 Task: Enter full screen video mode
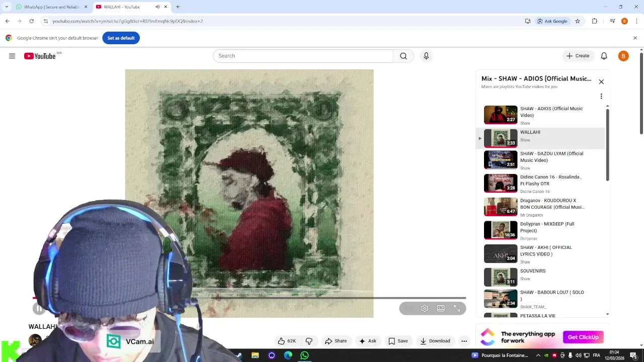coord(457,308)
